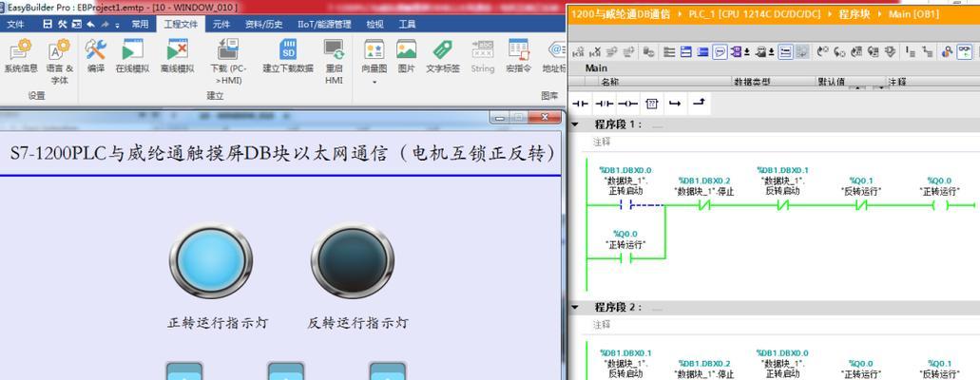Select the 停止 %DB1.DBX0.2 contact in network 1
980x380 pixels.
point(705,205)
